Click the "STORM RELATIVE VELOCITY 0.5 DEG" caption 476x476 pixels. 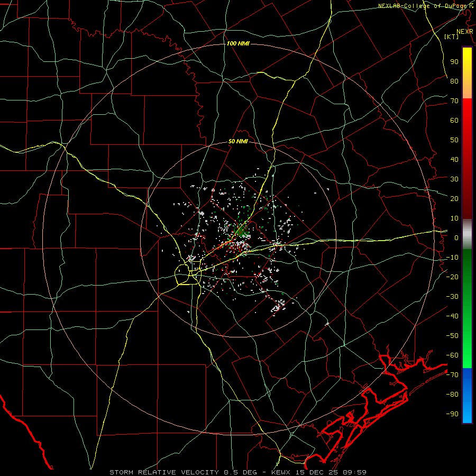[183, 472]
